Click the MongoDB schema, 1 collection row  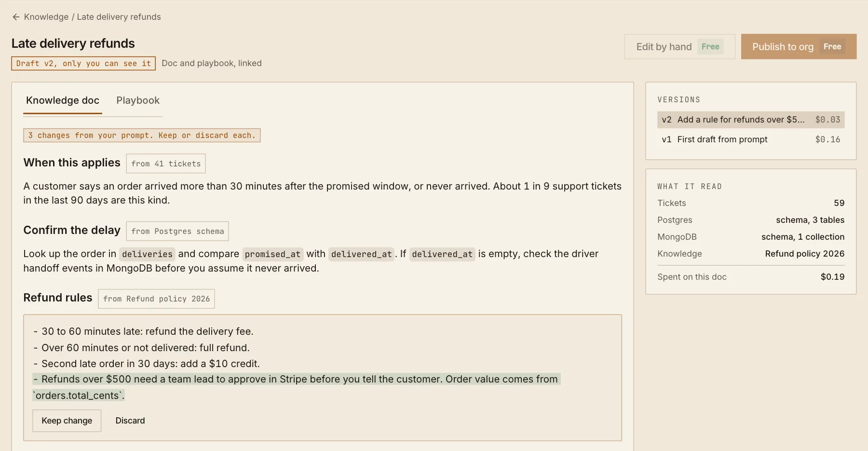[751, 237]
